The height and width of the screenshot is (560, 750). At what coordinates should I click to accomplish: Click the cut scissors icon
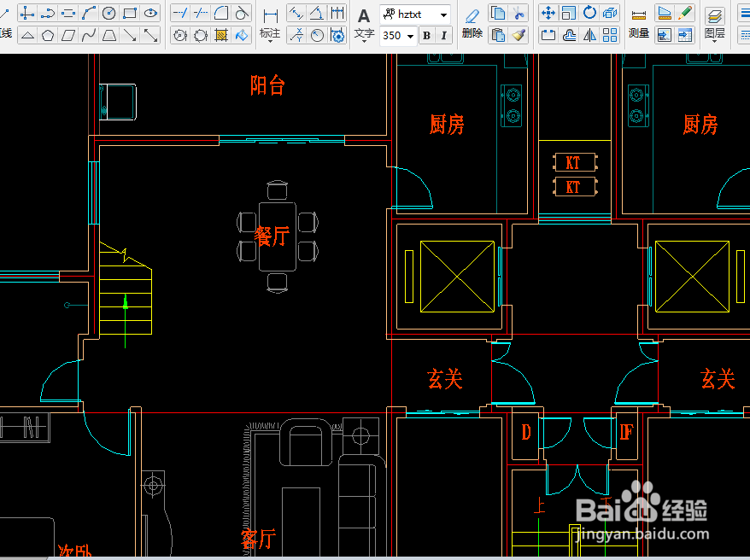519,13
